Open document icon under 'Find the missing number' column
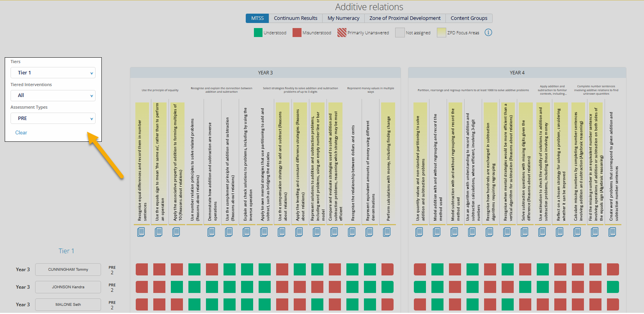 tap(595, 232)
